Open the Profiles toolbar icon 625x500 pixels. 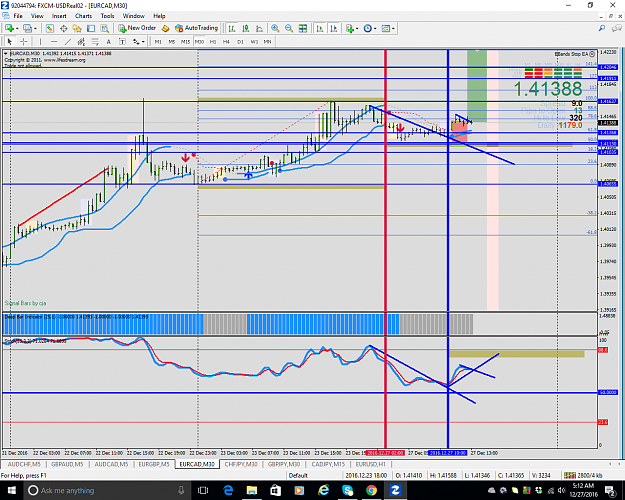tap(27, 28)
